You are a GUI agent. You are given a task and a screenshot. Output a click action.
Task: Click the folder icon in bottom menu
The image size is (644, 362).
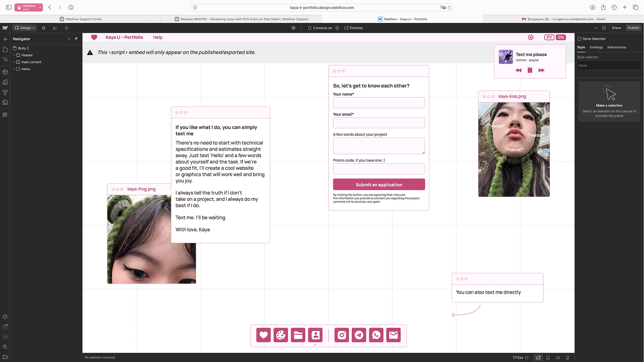point(298,335)
